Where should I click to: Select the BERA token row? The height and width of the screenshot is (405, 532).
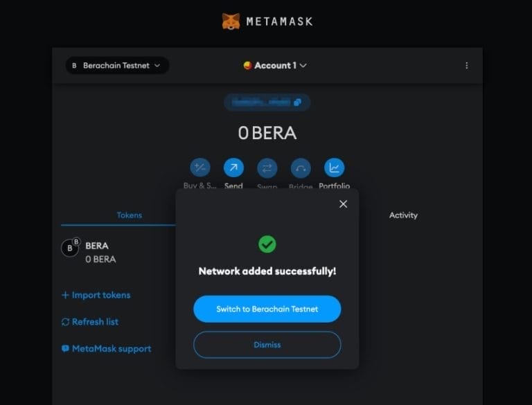pyautogui.click(x=118, y=252)
